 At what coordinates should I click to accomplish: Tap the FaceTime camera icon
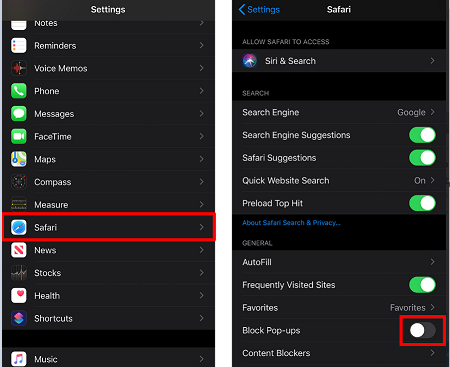pos(19,136)
